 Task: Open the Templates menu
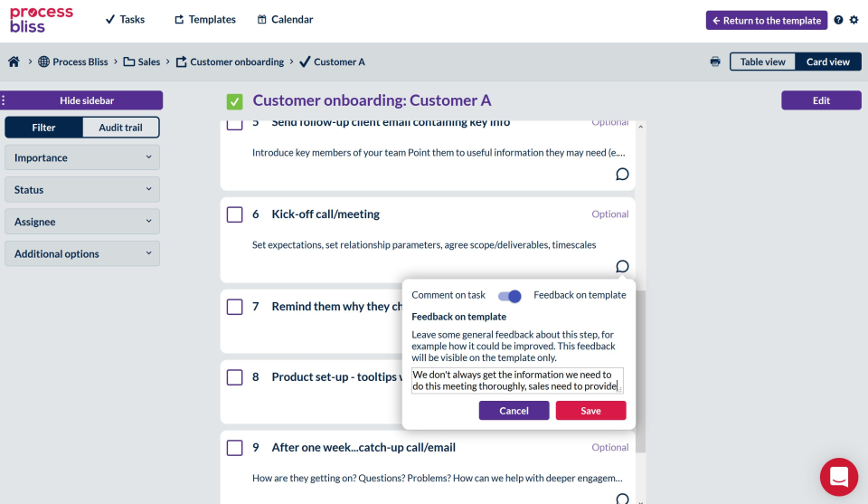205,20
